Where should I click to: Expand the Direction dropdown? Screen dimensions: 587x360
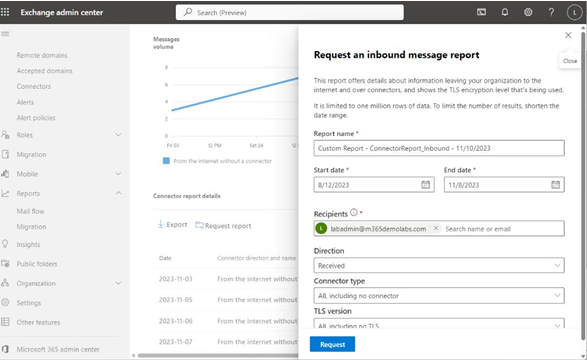439,265
